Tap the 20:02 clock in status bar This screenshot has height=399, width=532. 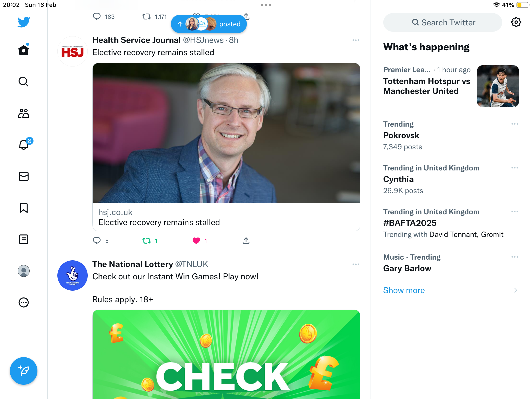click(x=11, y=5)
